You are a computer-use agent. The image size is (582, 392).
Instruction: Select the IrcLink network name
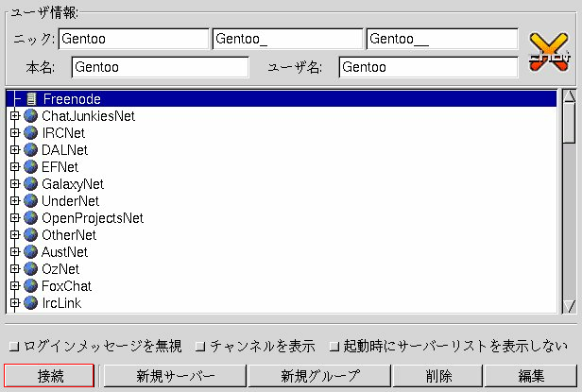click(x=61, y=303)
